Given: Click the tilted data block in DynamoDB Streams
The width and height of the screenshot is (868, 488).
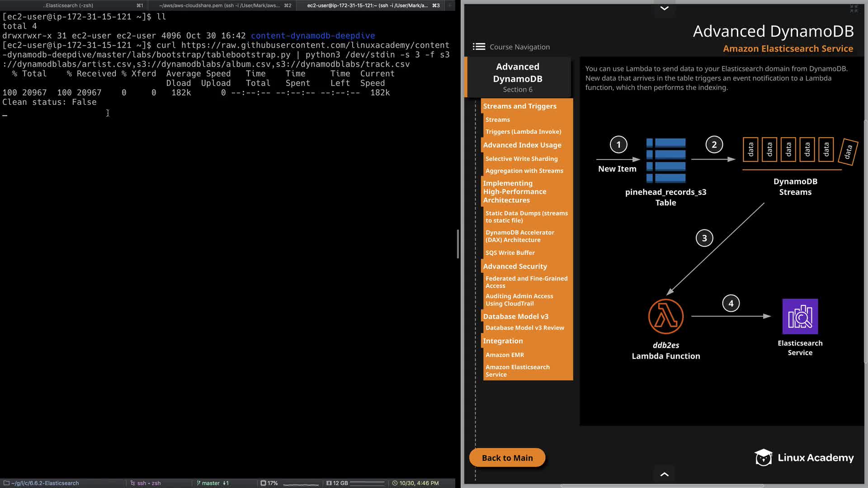Looking at the screenshot, I should click(848, 151).
